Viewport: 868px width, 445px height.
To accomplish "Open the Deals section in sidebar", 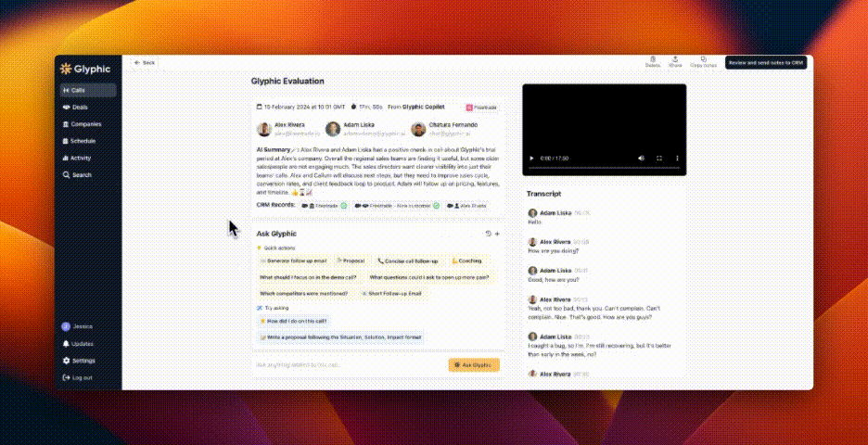I will click(88, 108).
